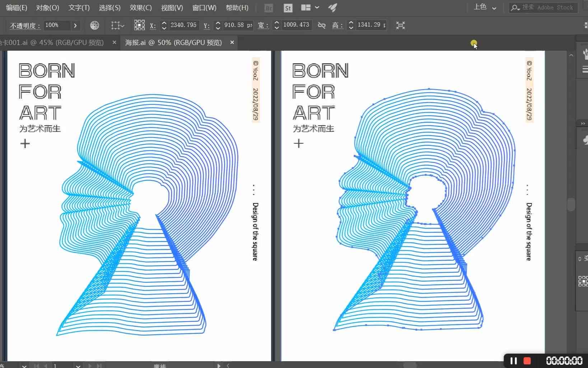Click the Y coordinate label link
Screen dimensions: 588x368
click(x=206, y=26)
